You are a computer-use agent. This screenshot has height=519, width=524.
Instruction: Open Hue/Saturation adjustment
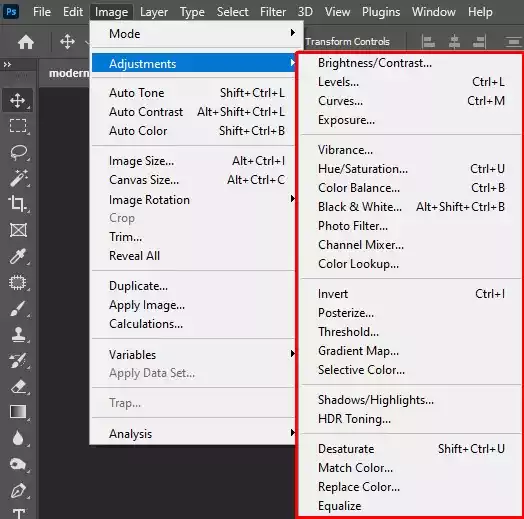point(410,169)
